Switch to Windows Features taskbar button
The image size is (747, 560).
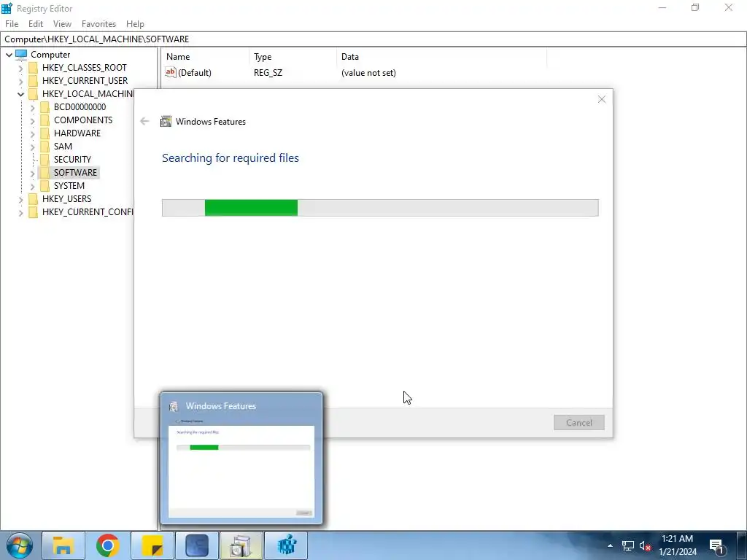[x=241, y=545]
